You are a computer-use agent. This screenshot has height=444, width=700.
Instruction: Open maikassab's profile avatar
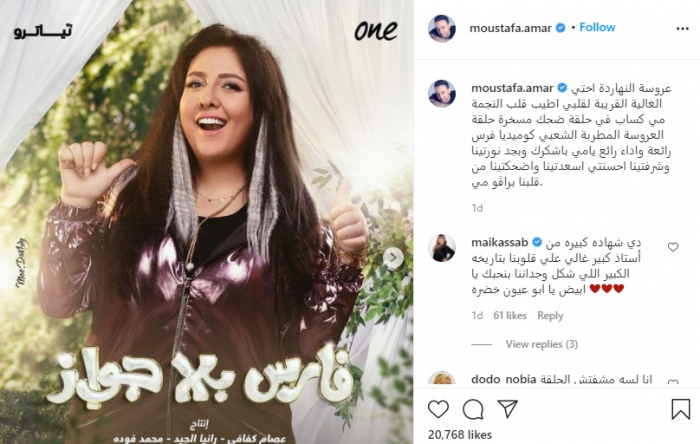coord(442,248)
